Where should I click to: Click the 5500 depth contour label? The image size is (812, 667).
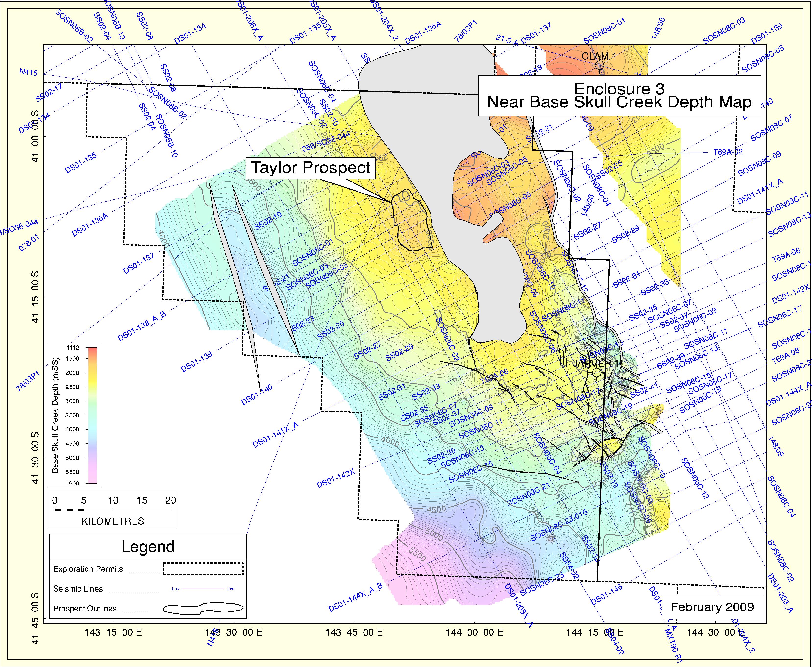(x=417, y=554)
